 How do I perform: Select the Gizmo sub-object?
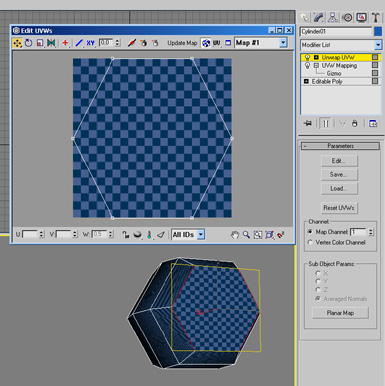click(x=334, y=73)
